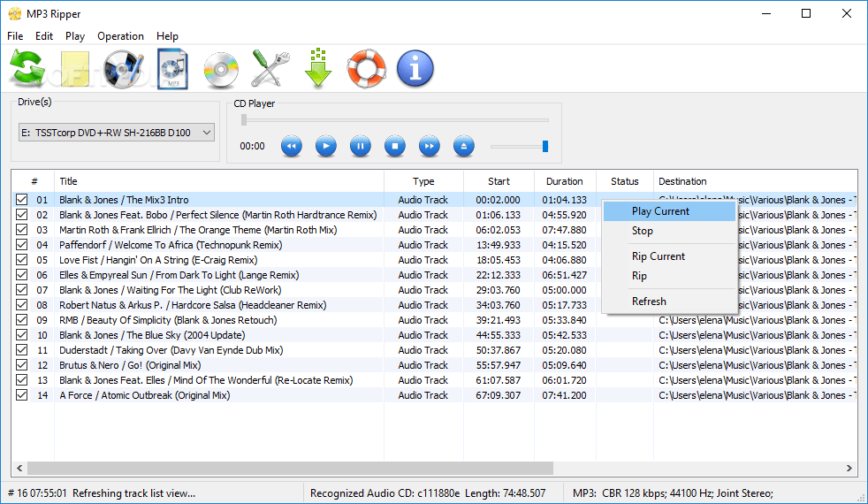Click the plain CD disc toolbar icon
868x504 pixels.
click(221, 71)
